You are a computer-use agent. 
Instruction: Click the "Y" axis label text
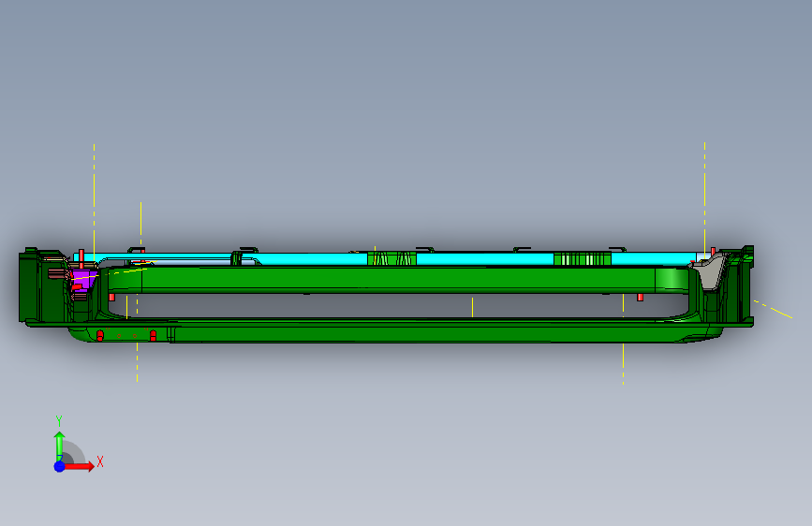[59, 420]
